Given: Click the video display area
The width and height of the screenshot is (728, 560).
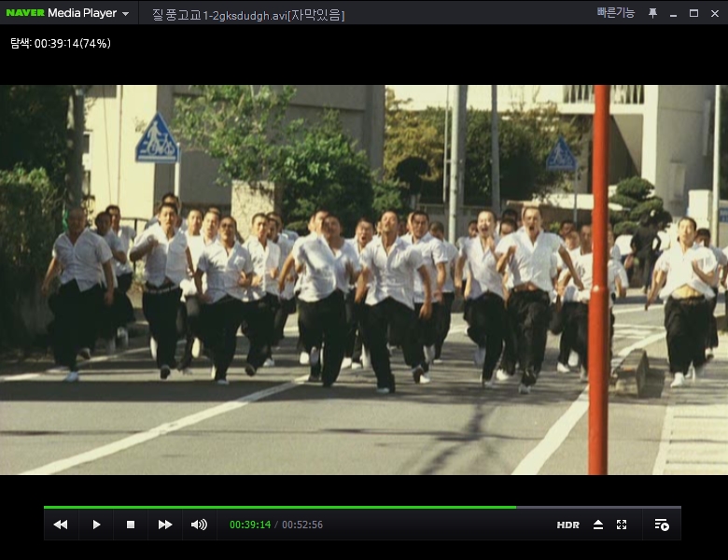Looking at the screenshot, I should 364,280.
